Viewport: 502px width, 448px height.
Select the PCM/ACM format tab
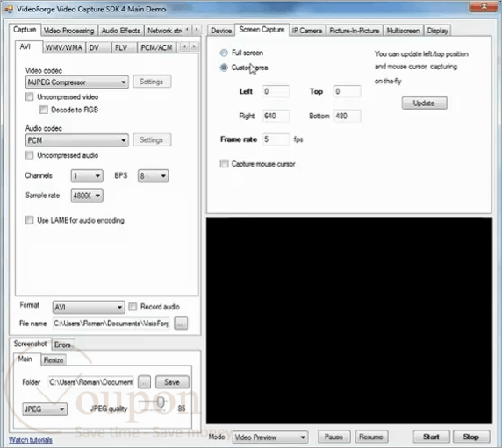click(156, 47)
